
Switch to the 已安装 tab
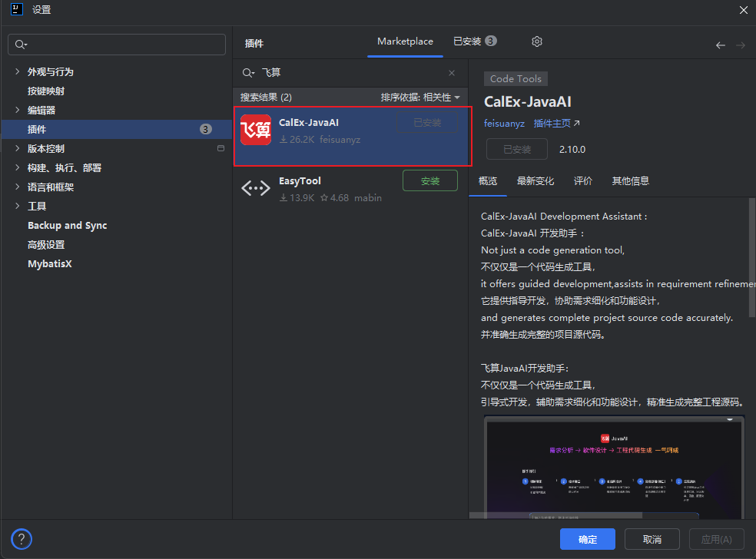coord(475,41)
